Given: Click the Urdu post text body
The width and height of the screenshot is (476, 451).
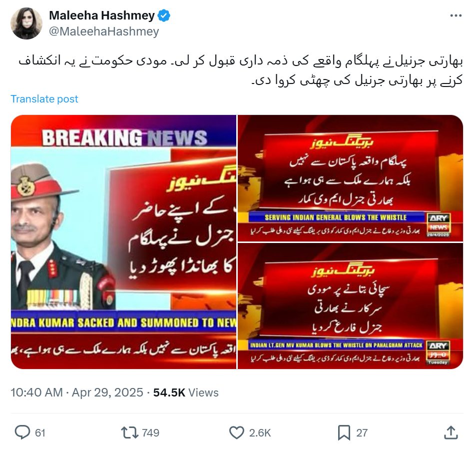Looking at the screenshot, I should point(240,70).
